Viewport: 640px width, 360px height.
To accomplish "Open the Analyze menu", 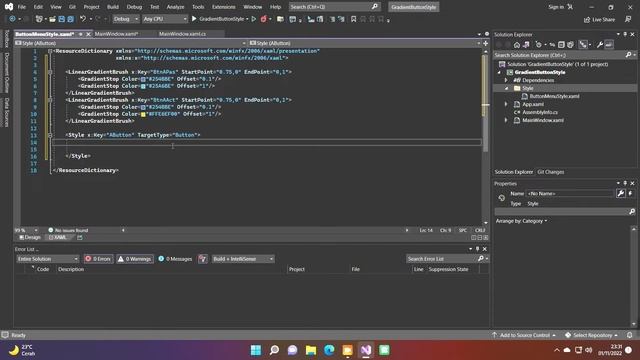I will tap(176, 7).
